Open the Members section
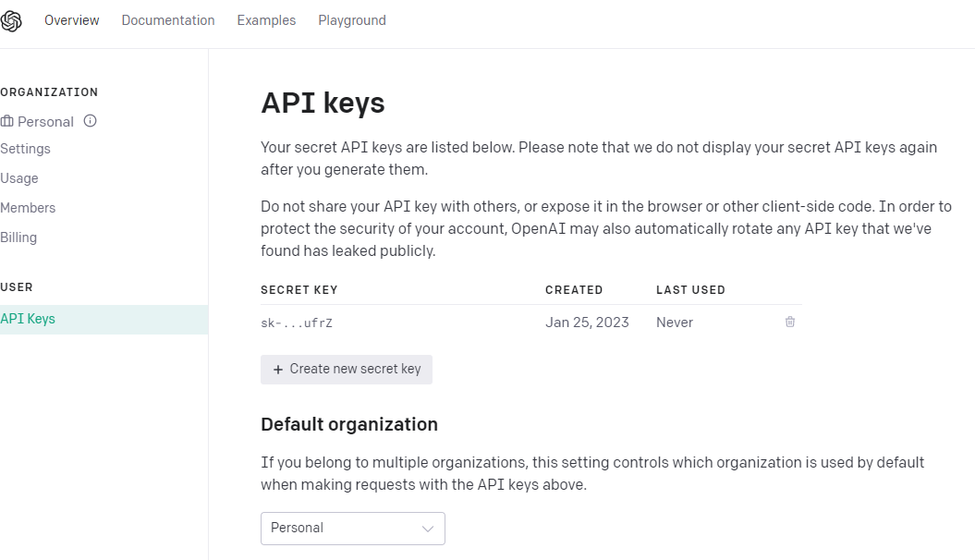Viewport: 975px width, 560px height. point(28,208)
